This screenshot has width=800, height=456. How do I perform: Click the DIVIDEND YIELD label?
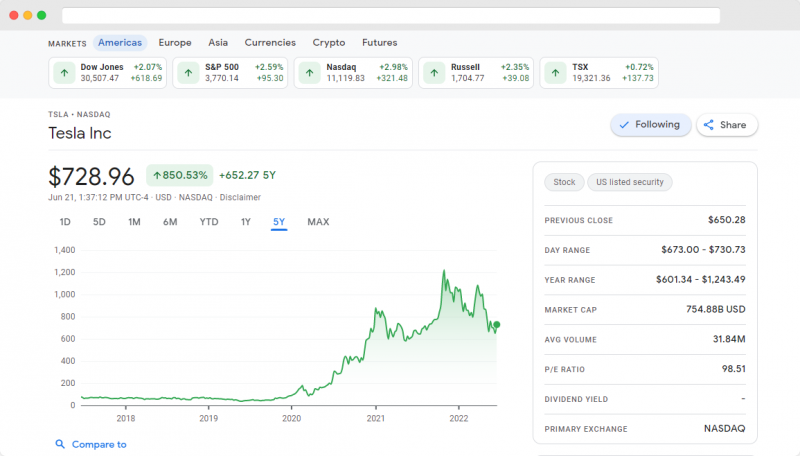click(576, 399)
